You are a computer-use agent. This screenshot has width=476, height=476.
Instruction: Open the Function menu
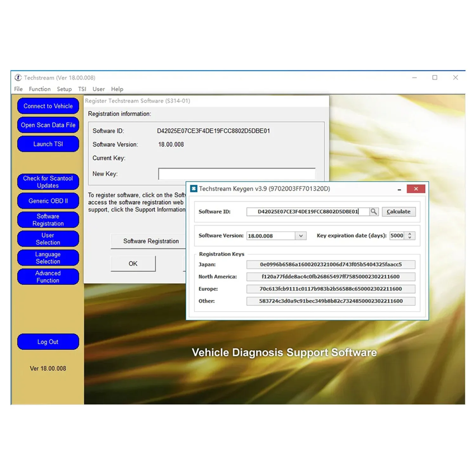40,89
